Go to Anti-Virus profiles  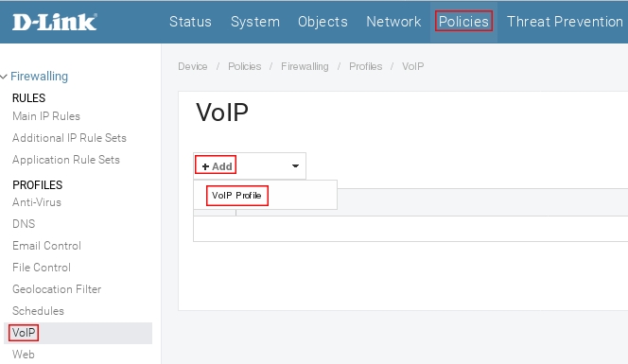coord(37,202)
